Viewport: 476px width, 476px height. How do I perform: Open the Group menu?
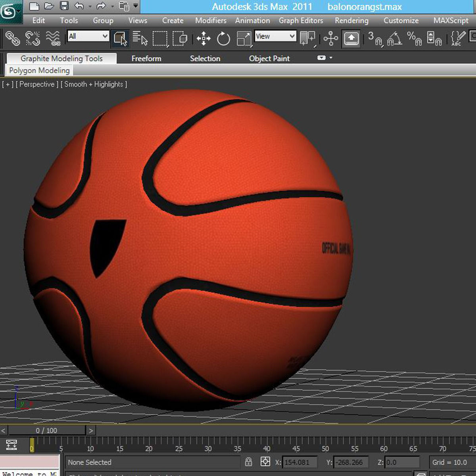point(103,21)
